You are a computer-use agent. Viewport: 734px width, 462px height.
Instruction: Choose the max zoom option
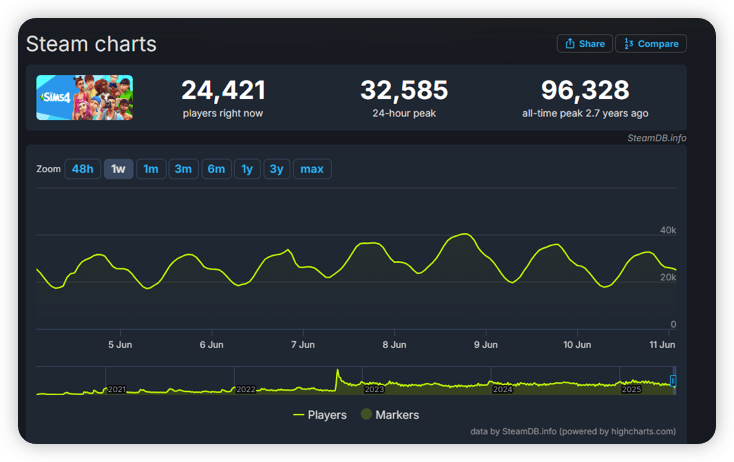tap(312, 169)
